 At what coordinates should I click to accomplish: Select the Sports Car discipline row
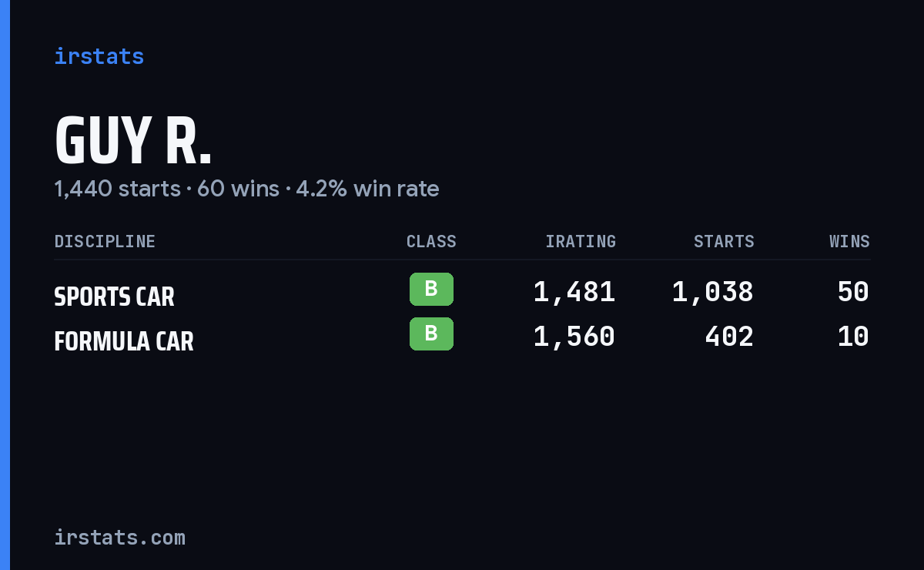click(x=462, y=292)
